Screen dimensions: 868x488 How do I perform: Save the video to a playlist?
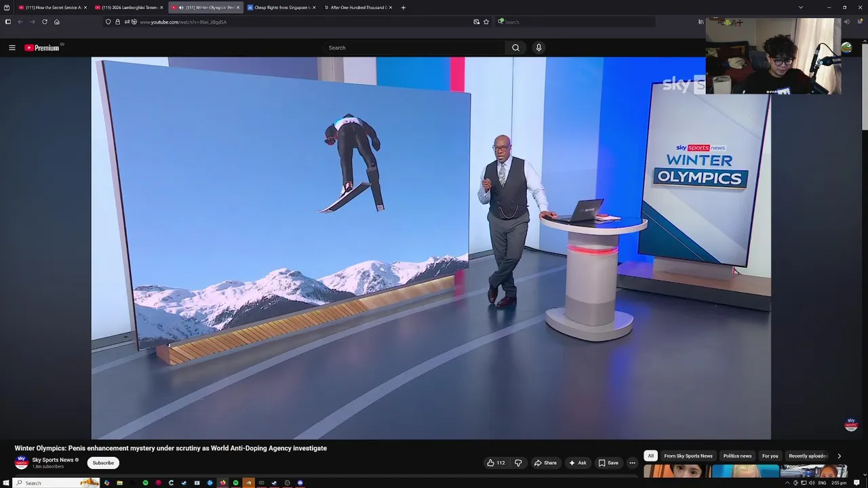point(608,463)
